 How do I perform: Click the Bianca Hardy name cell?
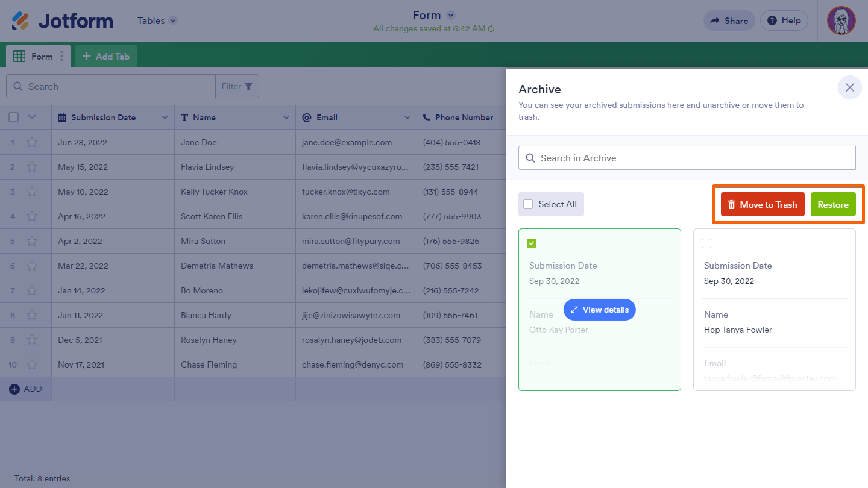tap(235, 315)
